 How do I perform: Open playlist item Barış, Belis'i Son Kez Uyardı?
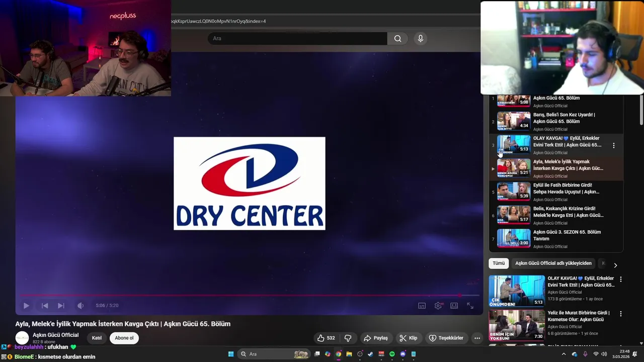[x=556, y=122]
